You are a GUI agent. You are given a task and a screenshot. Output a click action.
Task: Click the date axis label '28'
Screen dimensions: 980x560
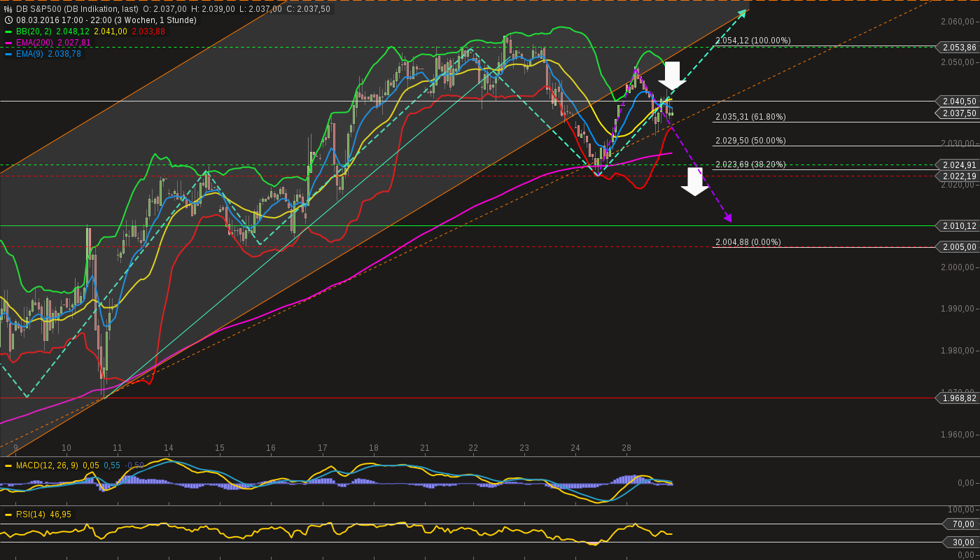pyautogui.click(x=626, y=448)
